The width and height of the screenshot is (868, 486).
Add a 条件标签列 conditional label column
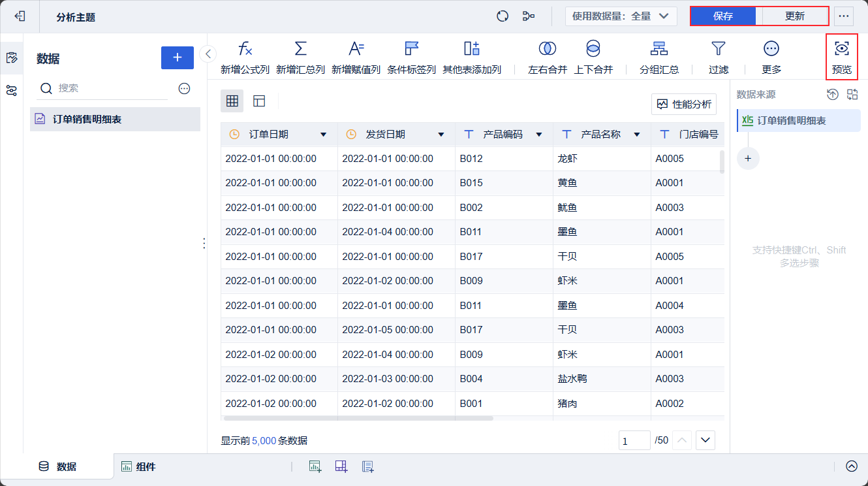point(411,57)
